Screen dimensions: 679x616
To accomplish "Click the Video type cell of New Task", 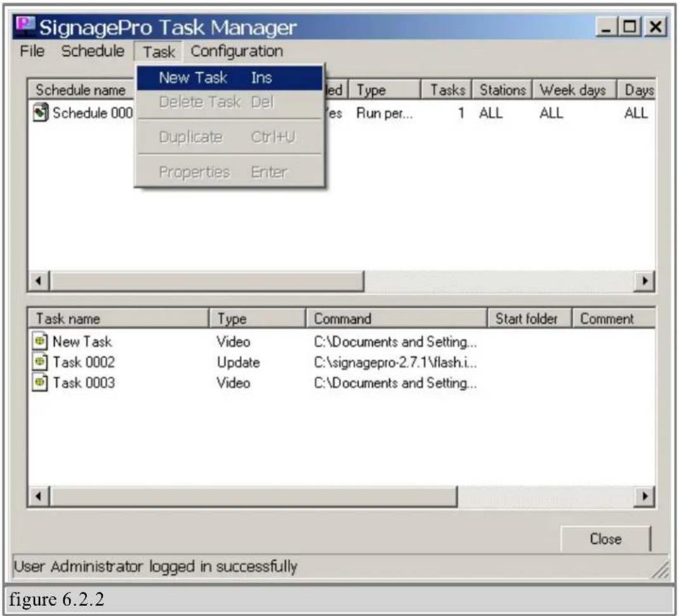I will tap(234, 341).
